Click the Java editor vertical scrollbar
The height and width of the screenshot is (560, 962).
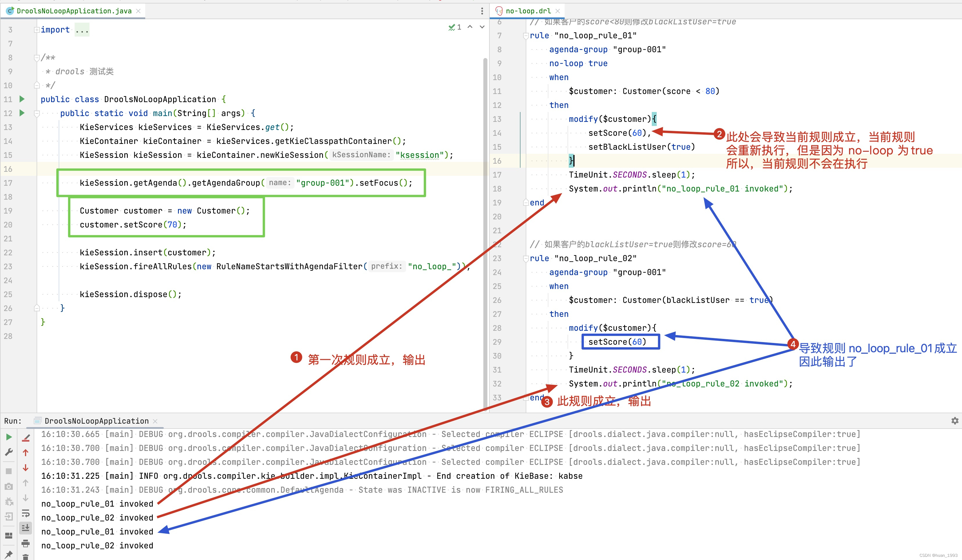click(x=485, y=229)
